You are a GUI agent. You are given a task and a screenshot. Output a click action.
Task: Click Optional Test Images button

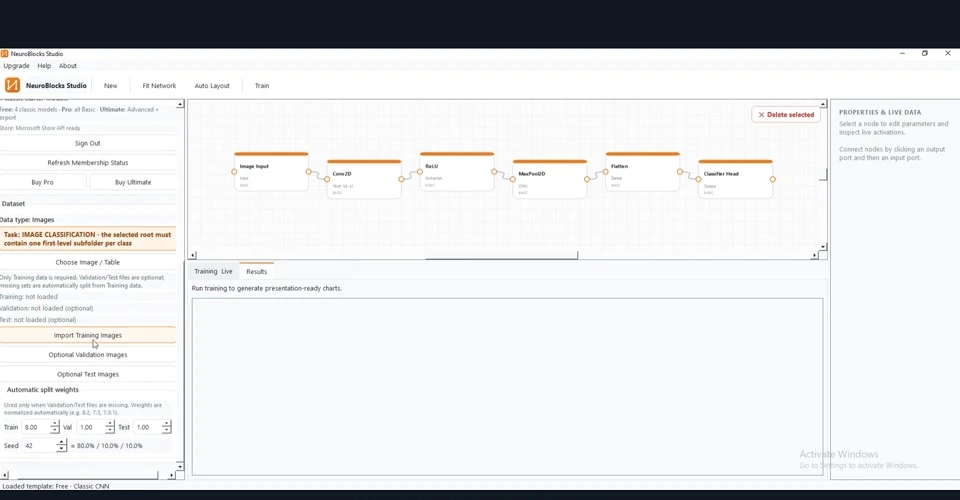(x=88, y=374)
